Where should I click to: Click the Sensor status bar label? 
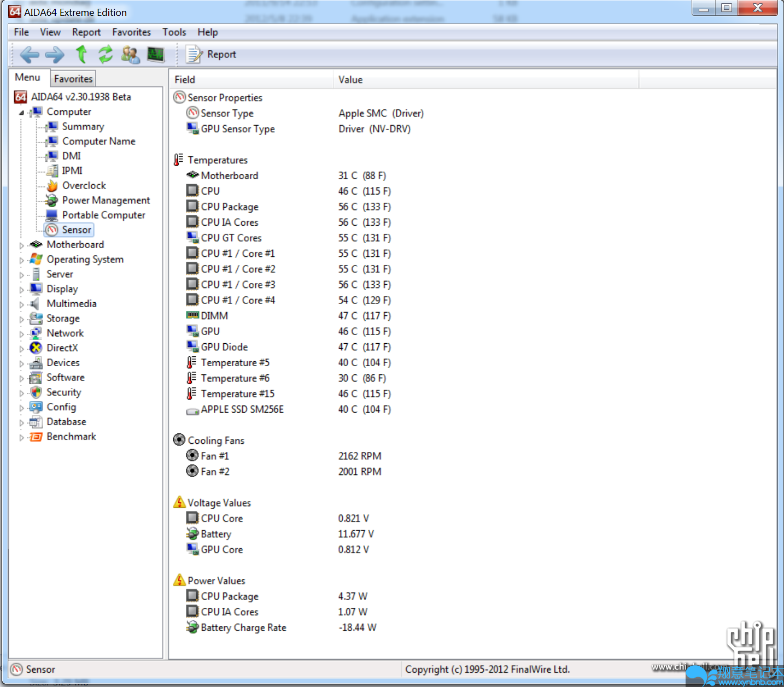40,670
